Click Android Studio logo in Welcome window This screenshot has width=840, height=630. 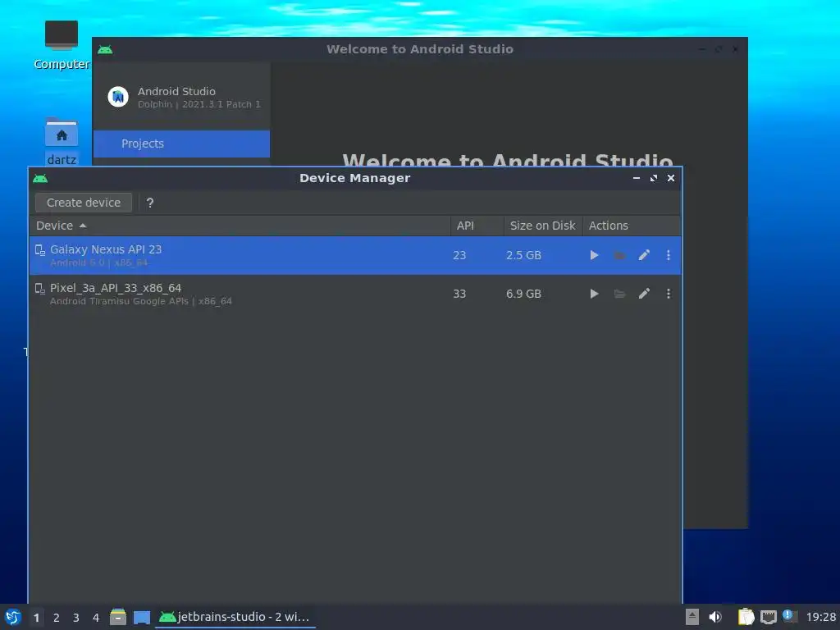118,97
